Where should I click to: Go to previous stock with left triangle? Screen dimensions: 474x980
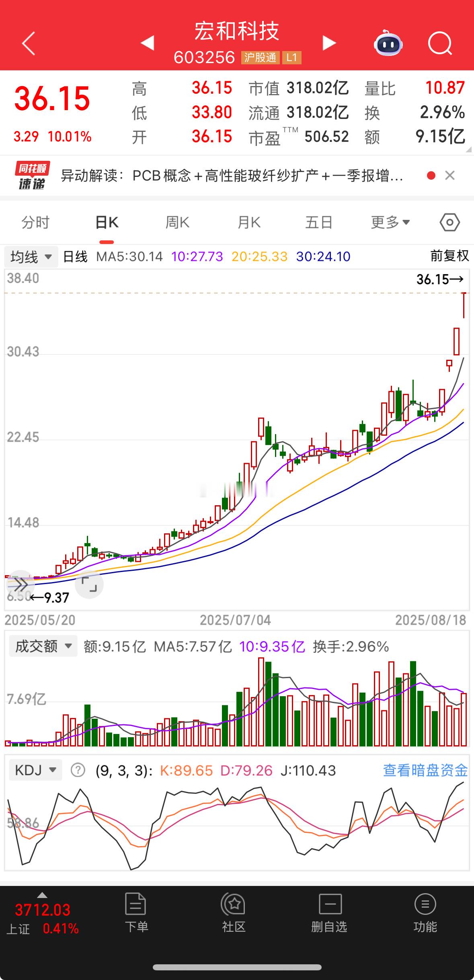tap(147, 43)
